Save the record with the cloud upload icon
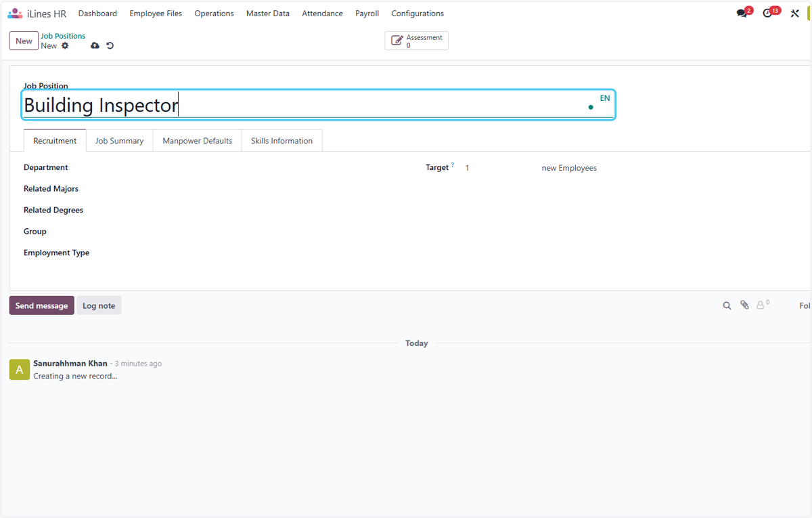Viewport: 812px width, 518px height. tap(95, 45)
